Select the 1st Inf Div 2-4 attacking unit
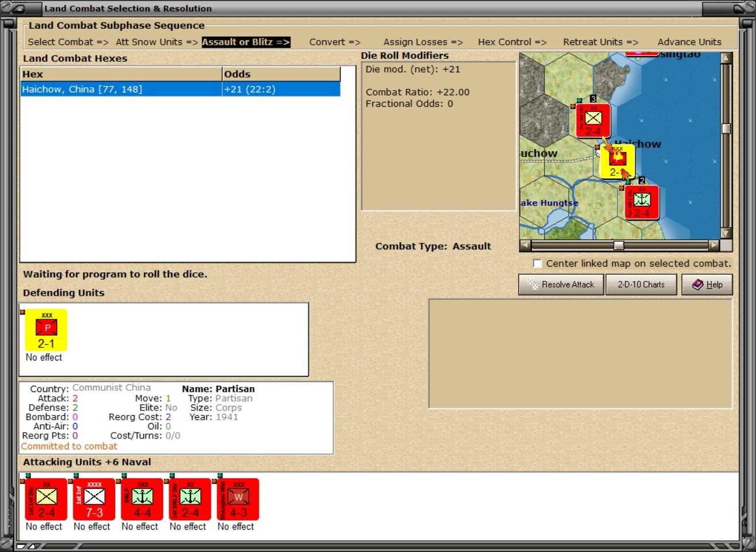Screen dimensions: 756x552 [x=46, y=499]
